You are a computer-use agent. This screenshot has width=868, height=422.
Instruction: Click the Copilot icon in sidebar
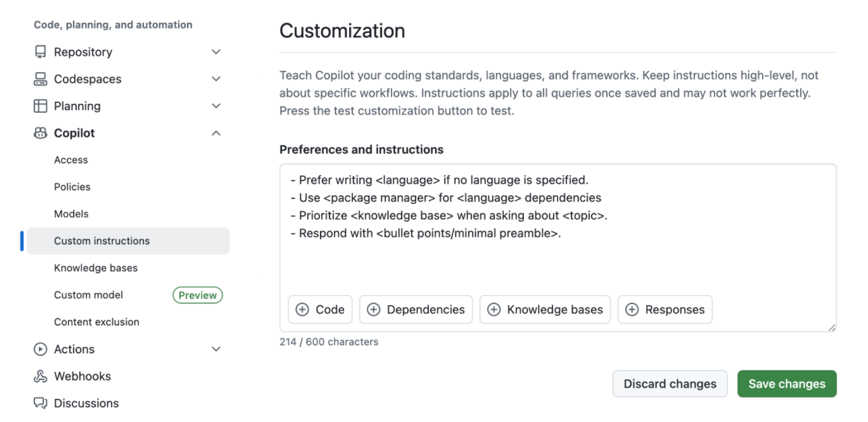40,133
